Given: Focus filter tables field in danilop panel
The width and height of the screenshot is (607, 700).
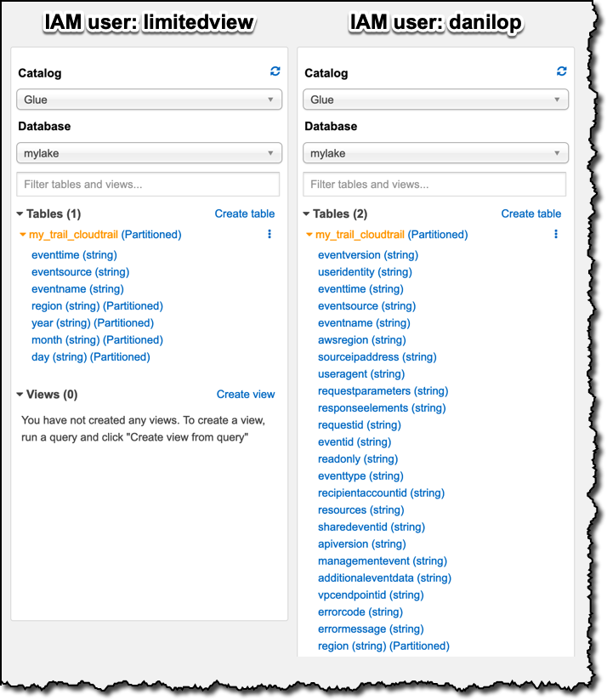Looking at the screenshot, I should click(x=434, y=185).
